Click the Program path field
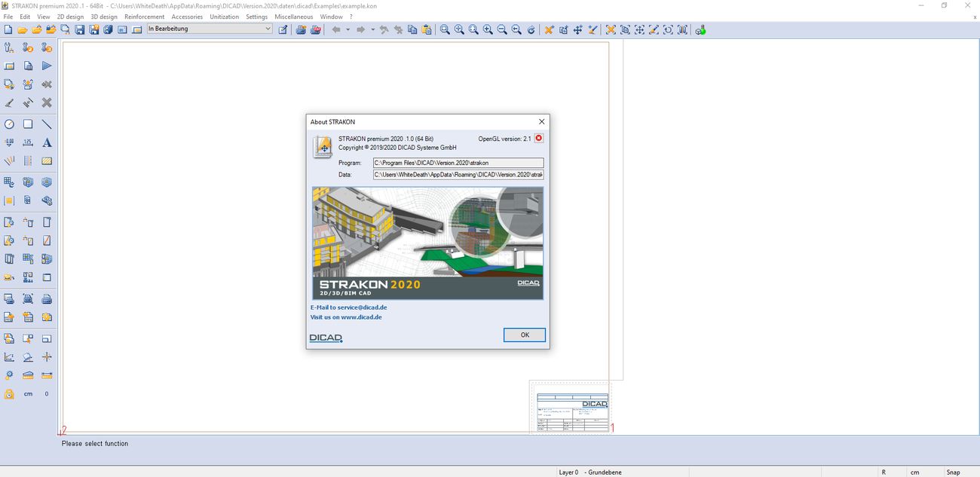980x477 pixels. point(458,163)
